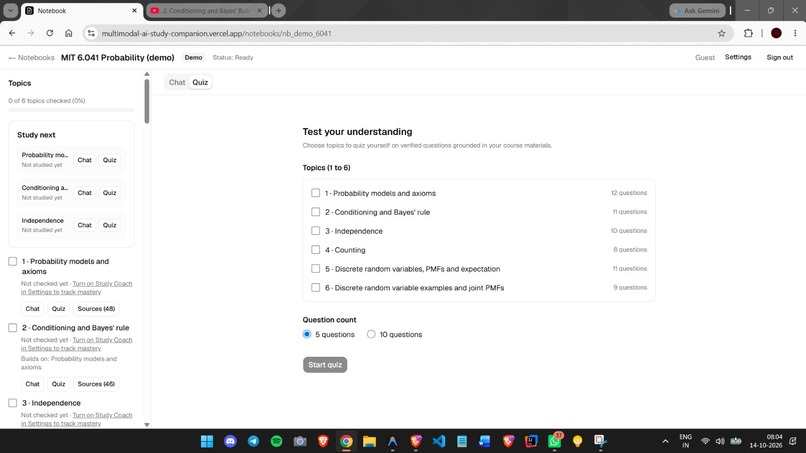The image size is (806, 453).
Task: Return to Notebooks via back link
Action: click(31, 58)
